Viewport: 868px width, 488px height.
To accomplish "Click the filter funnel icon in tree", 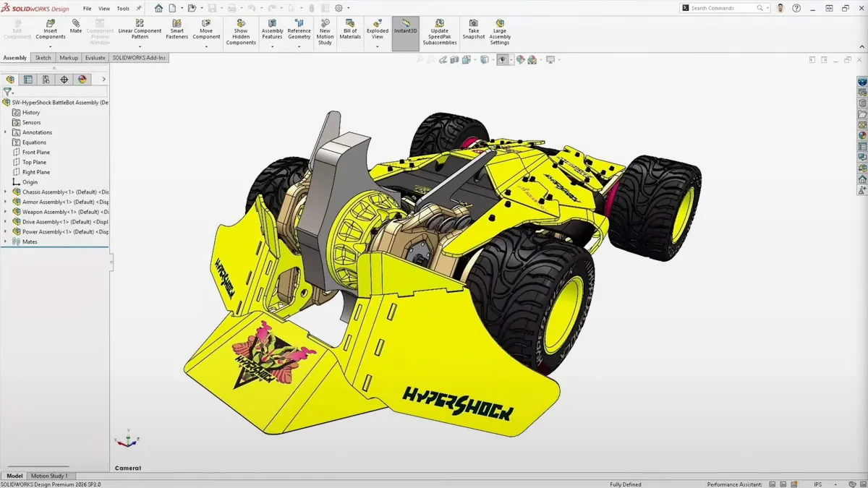I will 7,92.
